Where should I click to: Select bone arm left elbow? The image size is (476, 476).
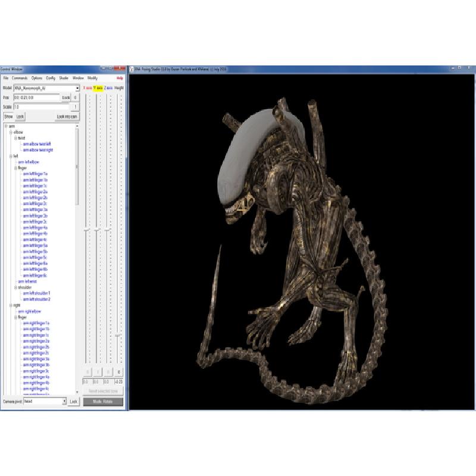point(29,162)
